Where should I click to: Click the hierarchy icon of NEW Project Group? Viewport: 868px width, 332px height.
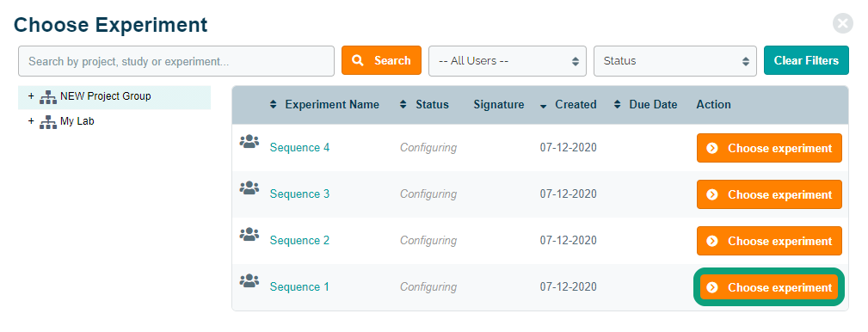coord(48,97)
